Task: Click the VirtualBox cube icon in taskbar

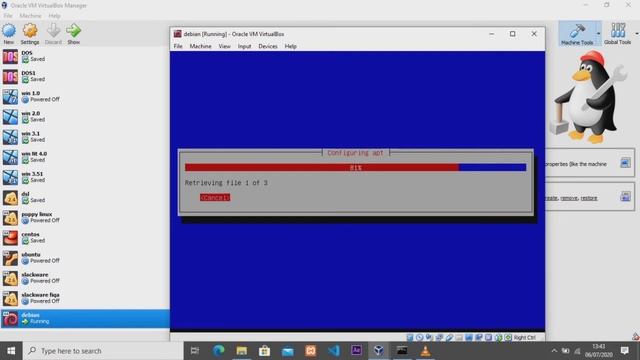Action: click(x=379, y=351)
